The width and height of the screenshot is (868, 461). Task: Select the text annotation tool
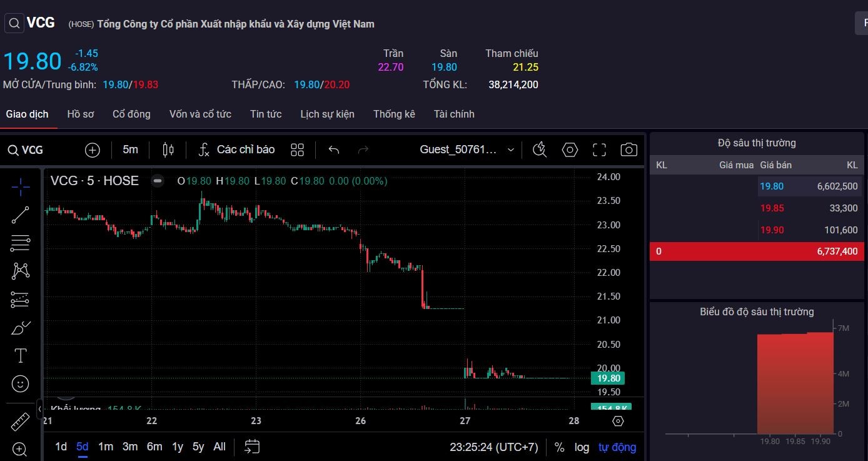point(20,356)
